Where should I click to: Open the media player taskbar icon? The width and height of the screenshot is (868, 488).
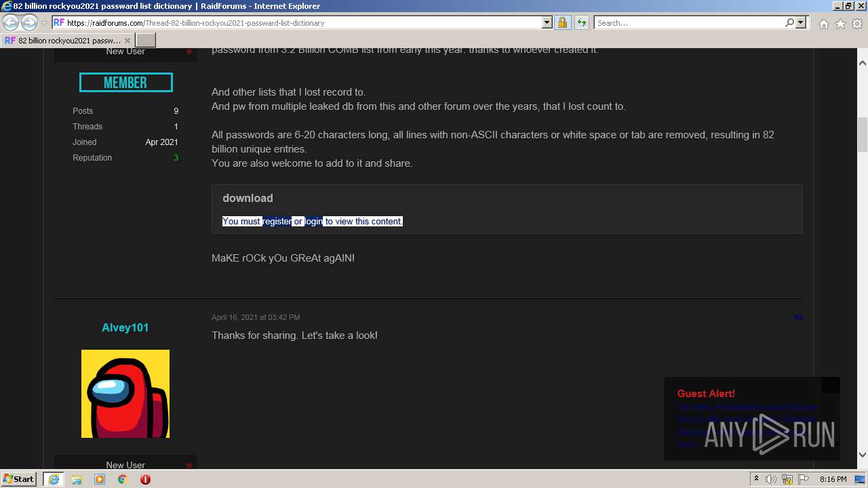100,479
